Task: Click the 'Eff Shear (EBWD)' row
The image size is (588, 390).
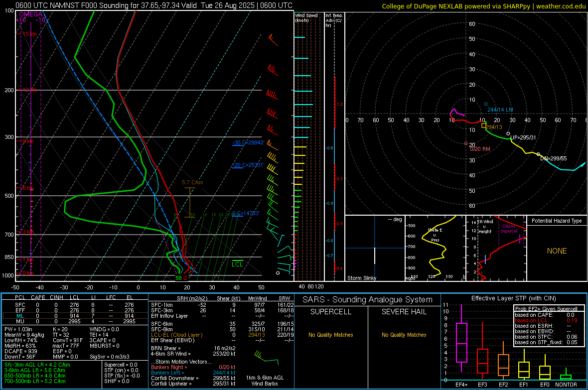Action: 222,340
